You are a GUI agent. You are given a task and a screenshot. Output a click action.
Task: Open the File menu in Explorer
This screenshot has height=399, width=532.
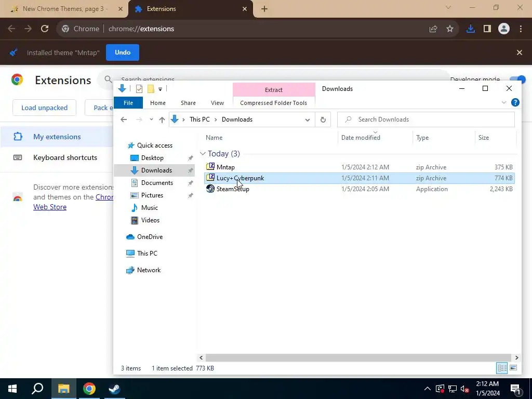click(128, 103)
